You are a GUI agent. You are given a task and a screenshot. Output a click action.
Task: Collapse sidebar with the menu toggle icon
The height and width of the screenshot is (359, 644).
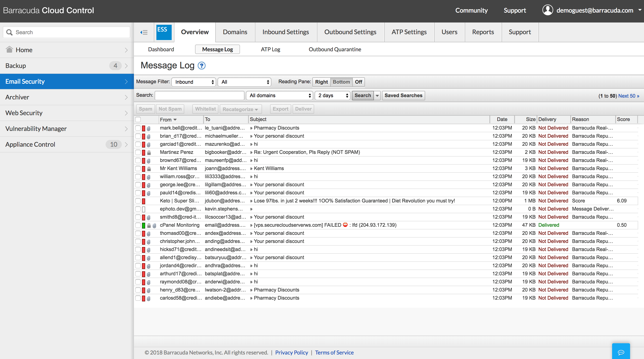(144, 32)
